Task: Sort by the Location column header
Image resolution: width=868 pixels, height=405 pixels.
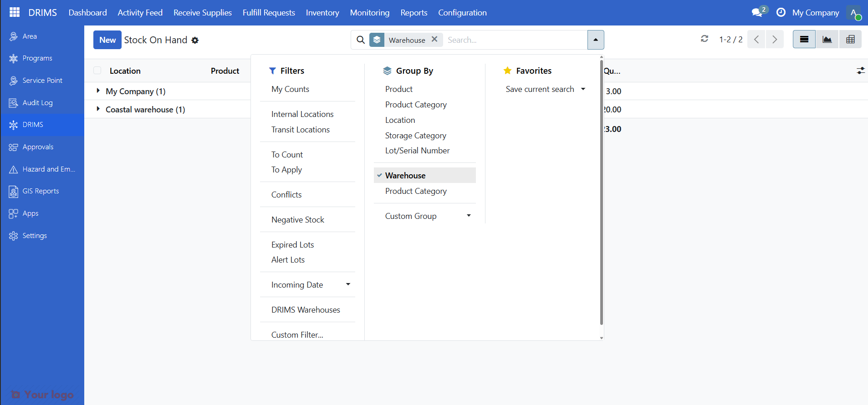Action: (125, 71)
